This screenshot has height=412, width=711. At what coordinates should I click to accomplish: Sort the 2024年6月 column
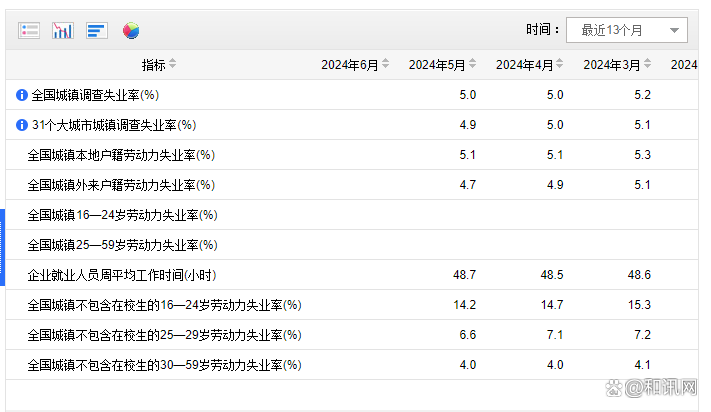click(385, 64)
